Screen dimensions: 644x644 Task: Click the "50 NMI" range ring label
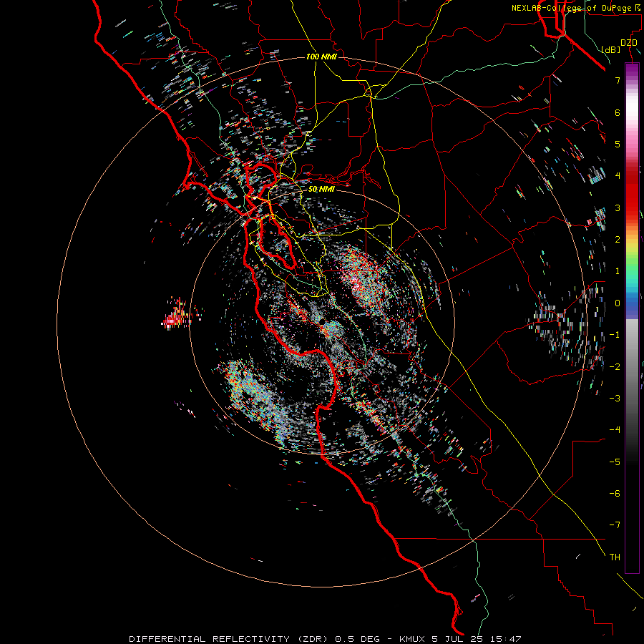point(321,189)
